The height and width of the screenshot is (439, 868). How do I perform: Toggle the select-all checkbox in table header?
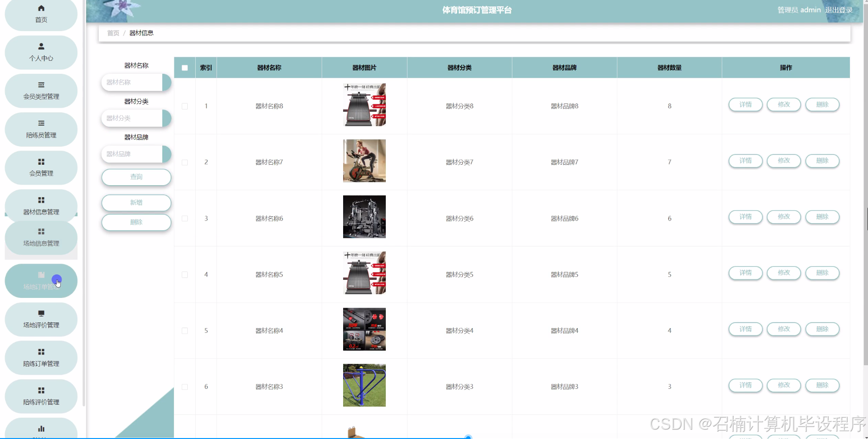[x=185, y=68]
